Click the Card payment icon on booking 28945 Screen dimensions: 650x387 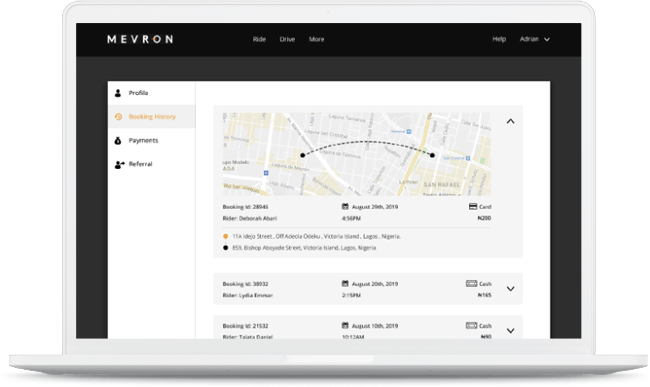click(x=473, y=206)
